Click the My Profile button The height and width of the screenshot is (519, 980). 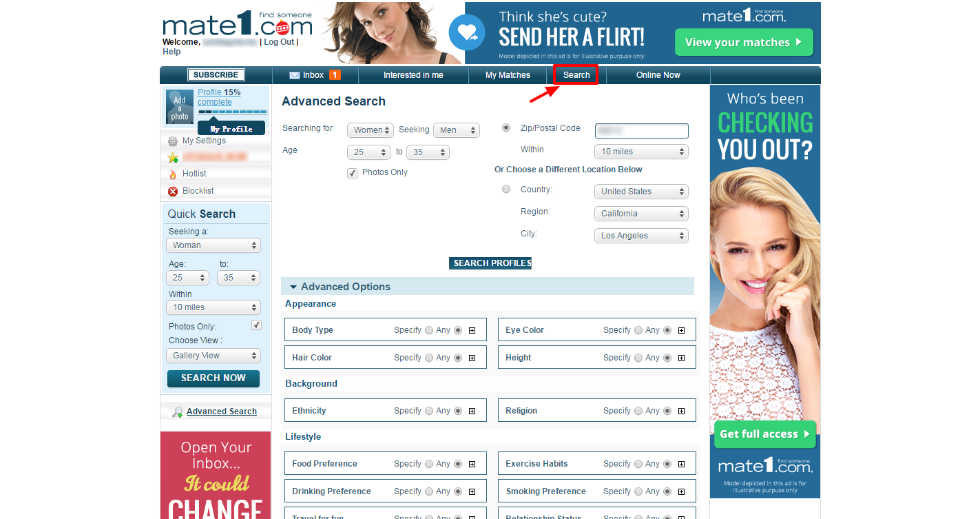(x=231, y=129)
